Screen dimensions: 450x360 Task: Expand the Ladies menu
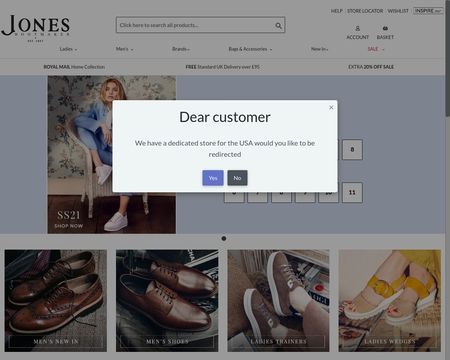[x=68, y=49]
